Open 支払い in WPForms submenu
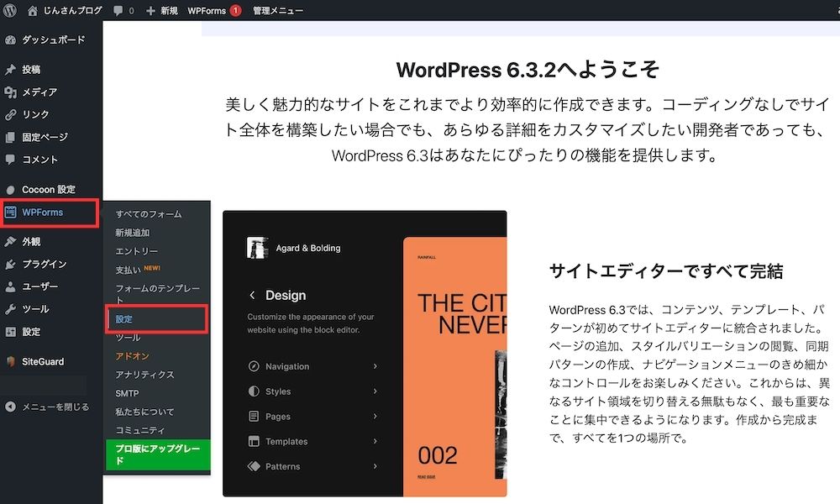This screenshot has height=504, width=840. coord(128,270)
